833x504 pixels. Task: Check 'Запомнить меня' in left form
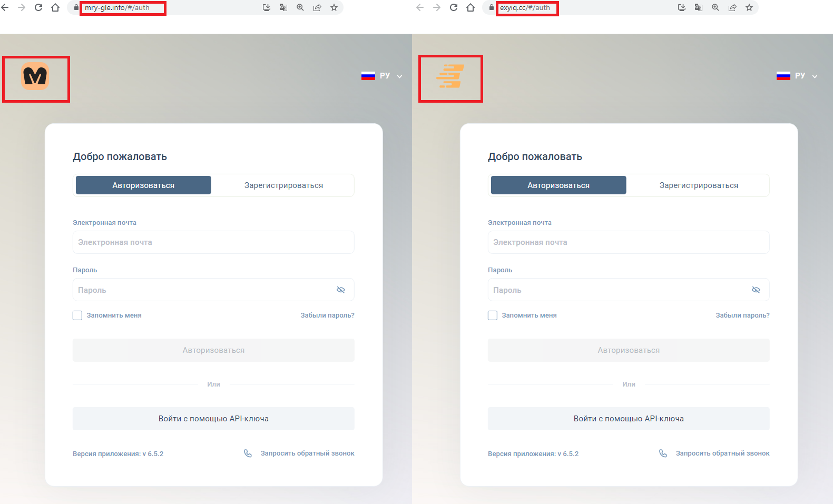click(77, 315)
